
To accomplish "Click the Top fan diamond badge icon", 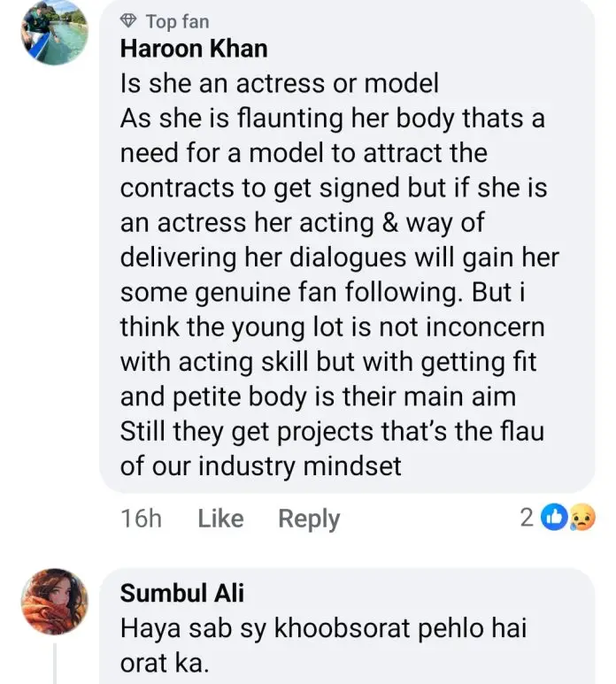I will [x=129, y=21].
